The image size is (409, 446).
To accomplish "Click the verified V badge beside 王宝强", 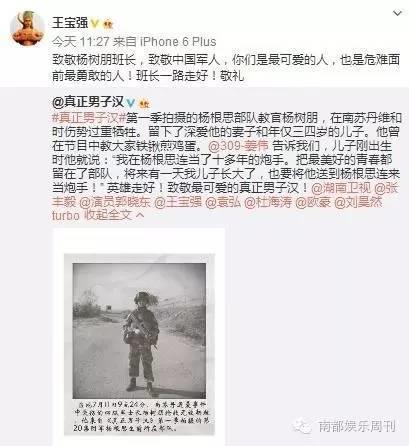I will point(95,23).
